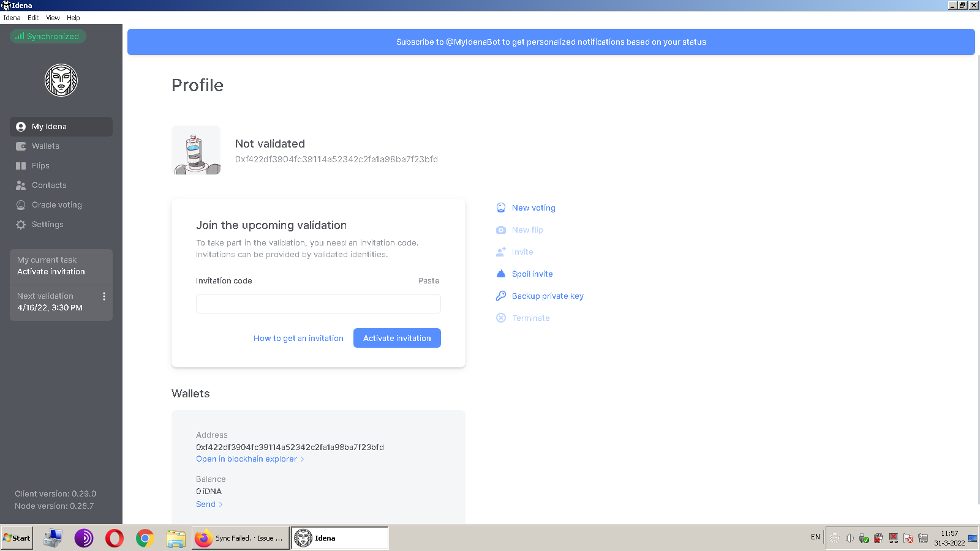Open the Wallets sidebar section
Image resolution: width=980 pixels, height=551 pixels.
[x=61, y=146]
